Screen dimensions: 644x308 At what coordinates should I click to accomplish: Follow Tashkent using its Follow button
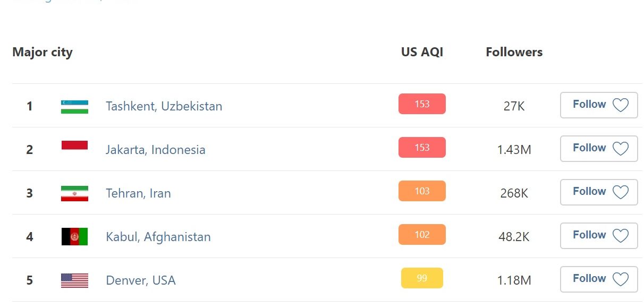[x=599, y=105]
